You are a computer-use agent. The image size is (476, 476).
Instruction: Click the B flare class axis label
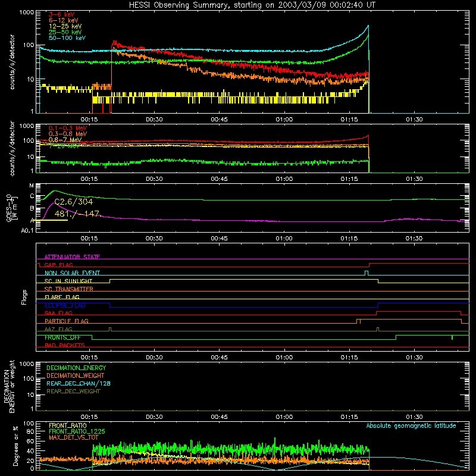coord(32,208)
